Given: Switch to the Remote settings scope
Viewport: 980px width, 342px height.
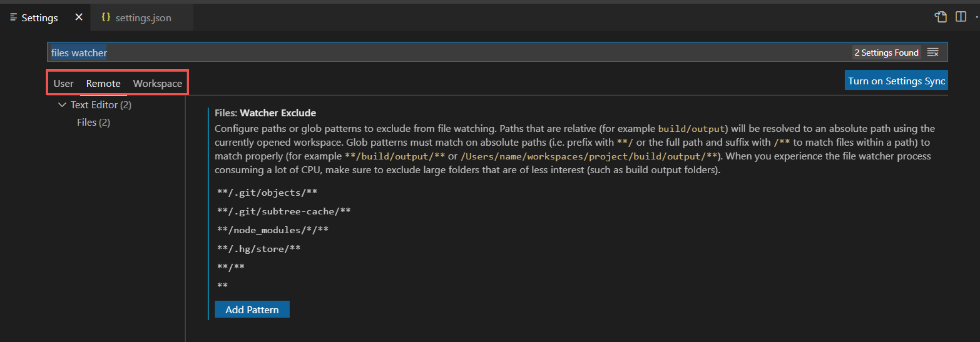Looking at the screenshot, I should [103, 84].
